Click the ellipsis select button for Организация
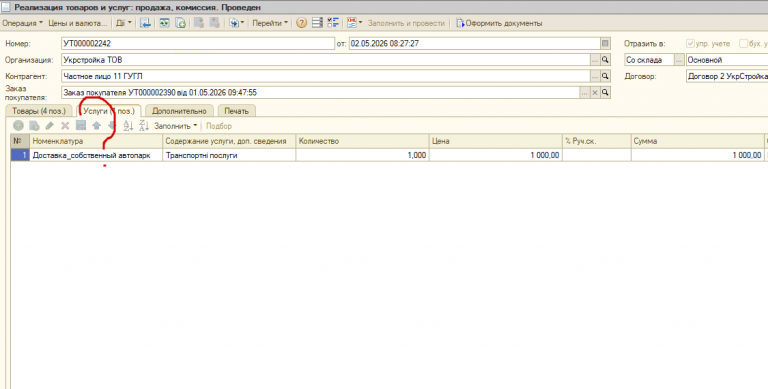This screenshot has width=768, height=389. pos(595,60)
